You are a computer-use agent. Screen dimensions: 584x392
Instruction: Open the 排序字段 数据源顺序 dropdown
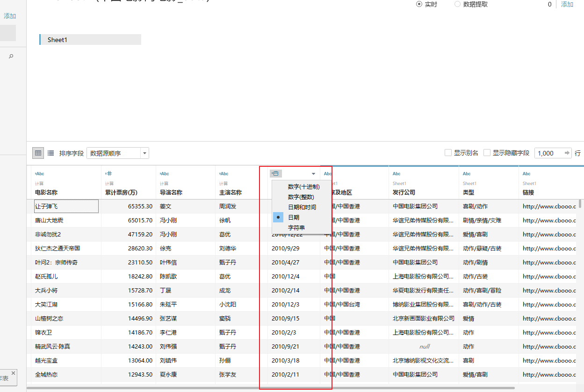[117, 153]
